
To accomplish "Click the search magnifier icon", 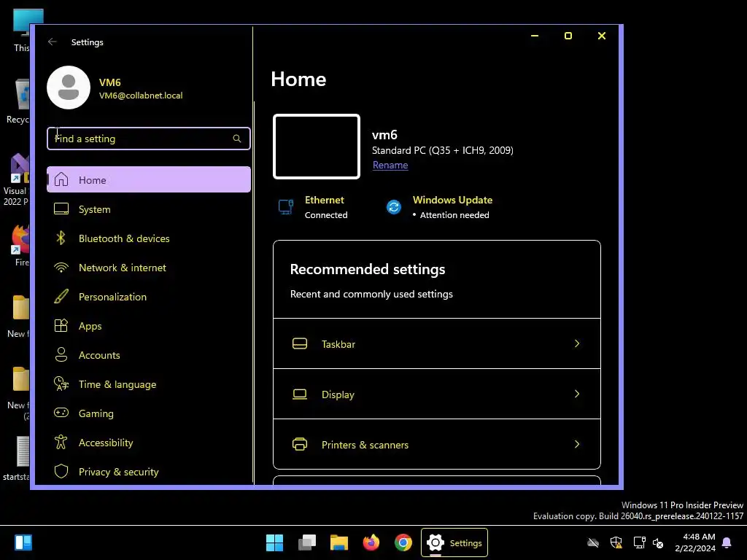I will (237, 139).
